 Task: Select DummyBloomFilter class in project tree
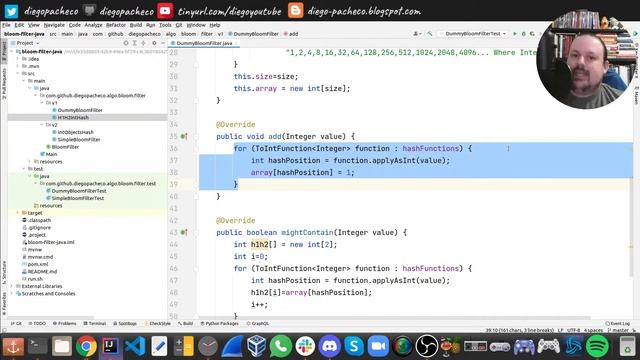(x=80, y=110)
